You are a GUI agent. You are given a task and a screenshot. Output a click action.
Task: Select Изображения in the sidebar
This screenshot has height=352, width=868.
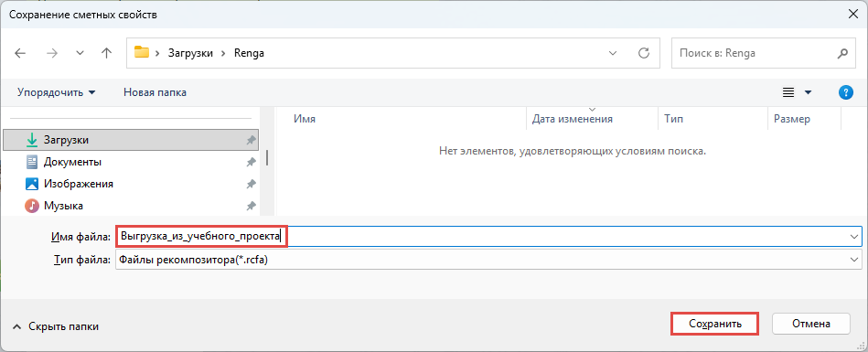[79, 184]
